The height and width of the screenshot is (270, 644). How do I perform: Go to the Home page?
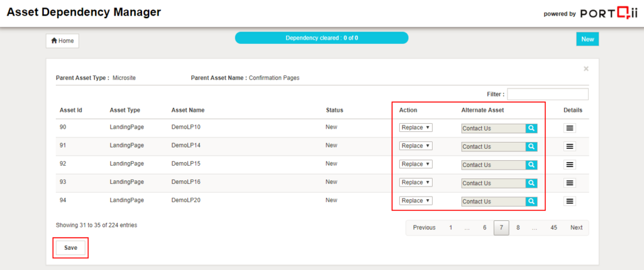(62, 41)
